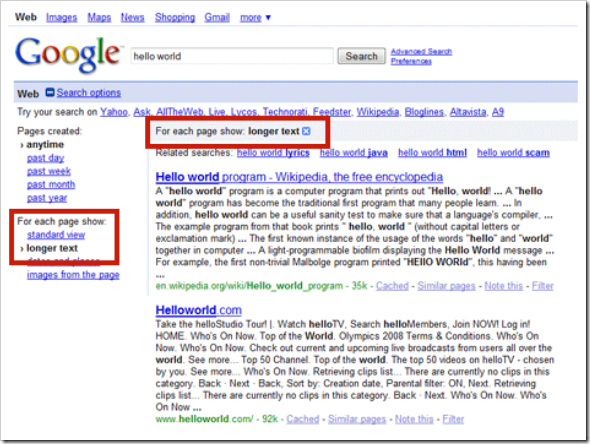The height and width of the screenshot is (444, 590).
Task: Open Gmail link in top bar
Action: pyautogui.click(x=217, y=17)
